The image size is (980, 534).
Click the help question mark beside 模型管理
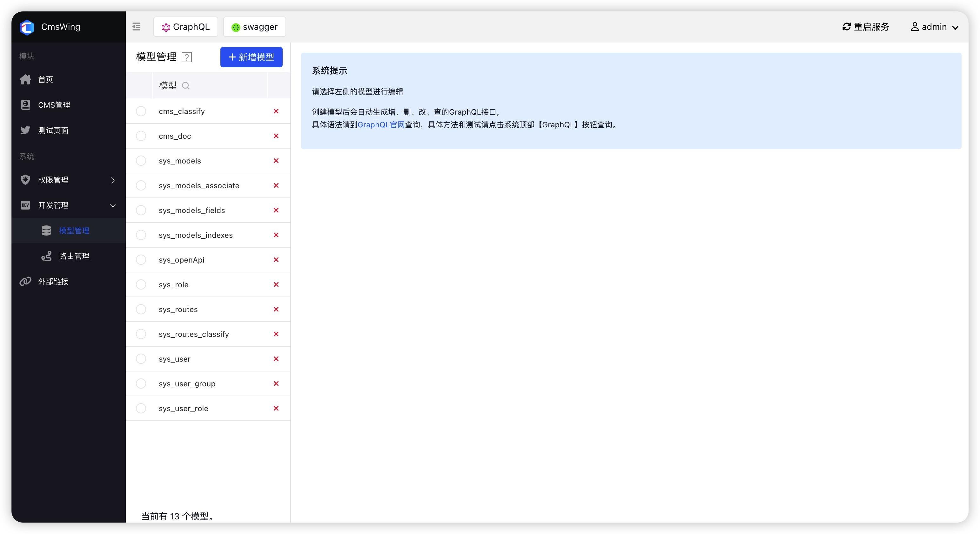click(x=186, y=57)
